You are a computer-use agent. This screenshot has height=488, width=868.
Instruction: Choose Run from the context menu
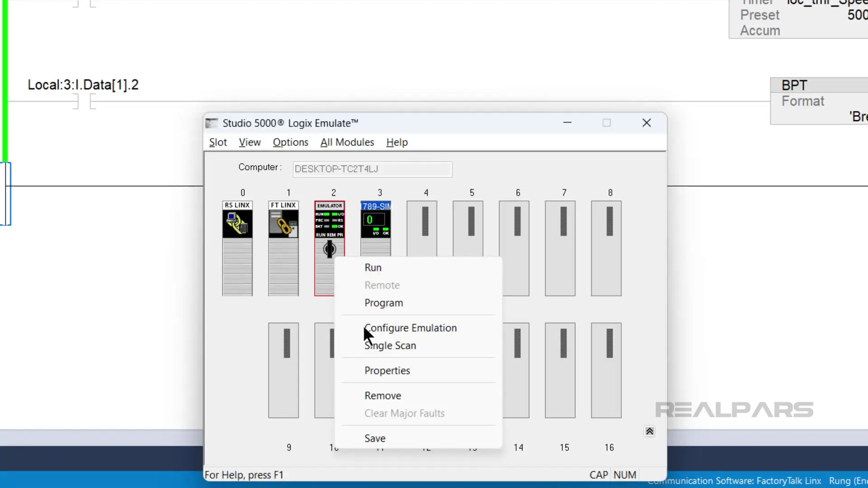point(418,267)
